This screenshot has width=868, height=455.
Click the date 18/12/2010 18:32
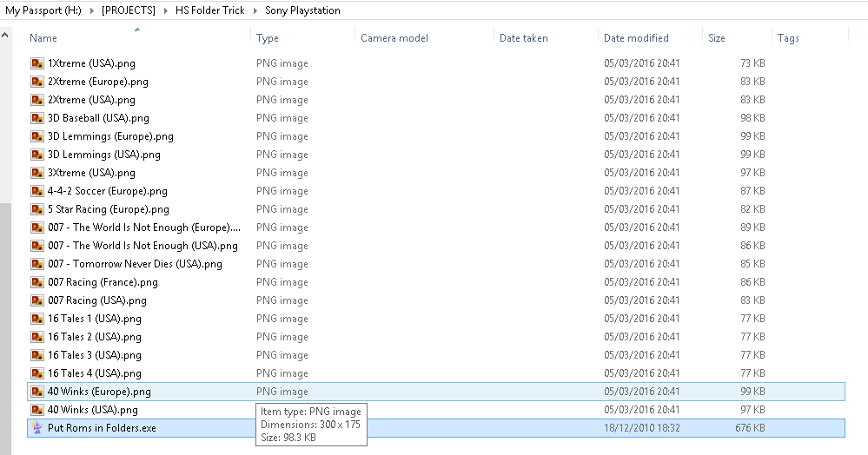[x=642, y=428]
